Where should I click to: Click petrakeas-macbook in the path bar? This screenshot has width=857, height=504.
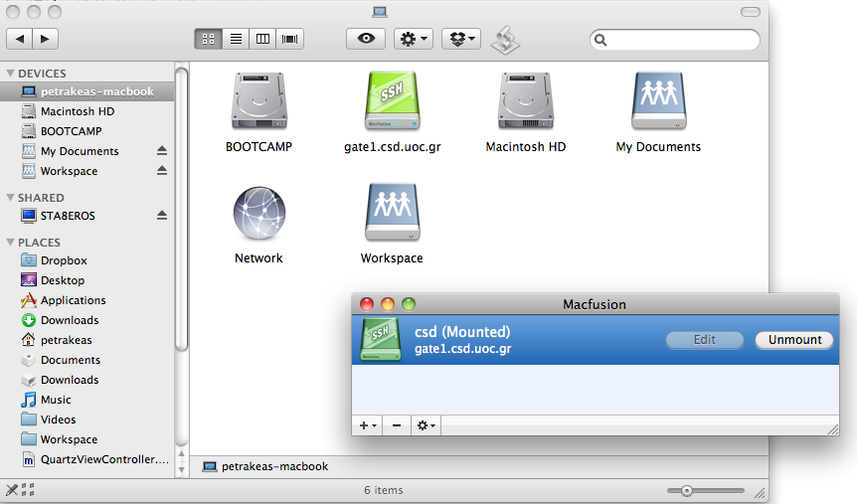(x=265, y=466)
